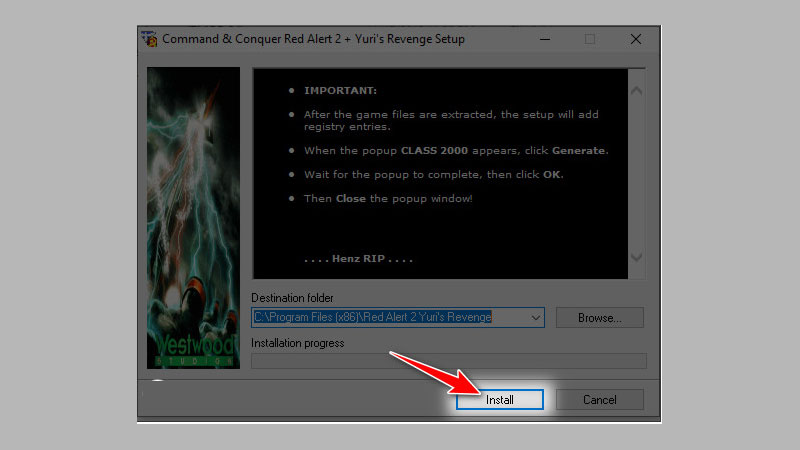Click the 'Wait for the popup to complete' line
Image resolution: width=800 pixels, height=450 pixels.
pos(434,174)
